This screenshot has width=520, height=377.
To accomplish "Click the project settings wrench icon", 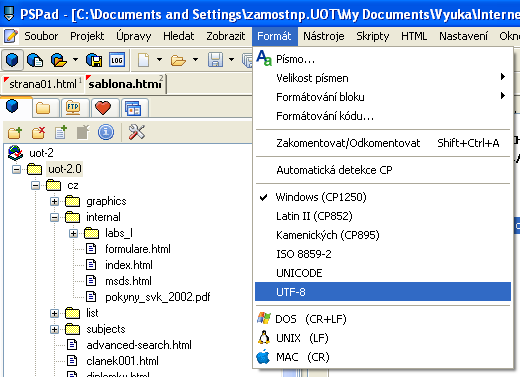I will (x=137, y=132).
